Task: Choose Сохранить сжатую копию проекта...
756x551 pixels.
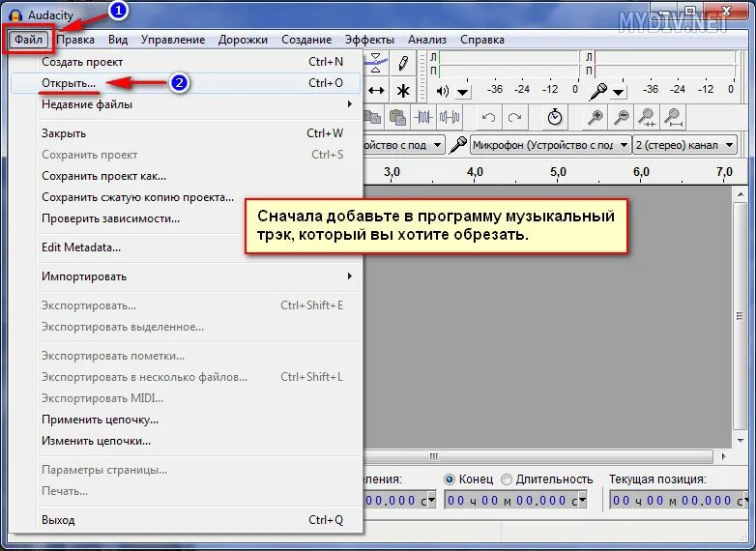Action: pos(186,197)
